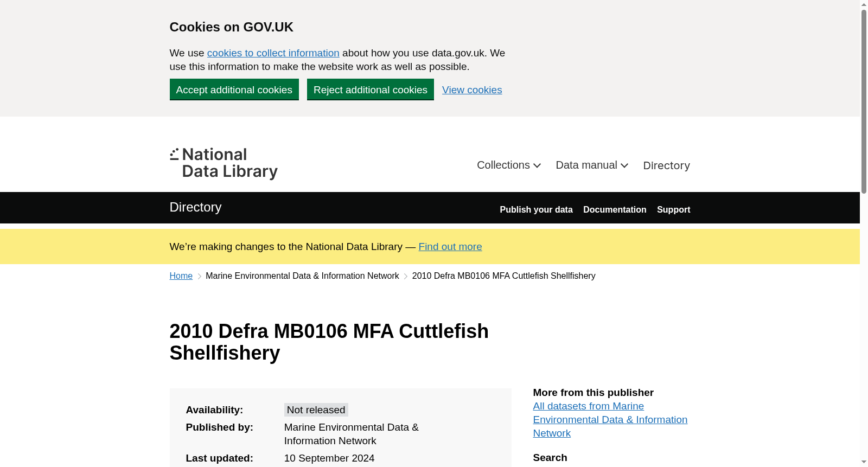Screen dimensions: 868x467
Task: Select the 2010 Defra MB0106 breadcrumb text
Action: pyautogui.click(x=503, y=276)
